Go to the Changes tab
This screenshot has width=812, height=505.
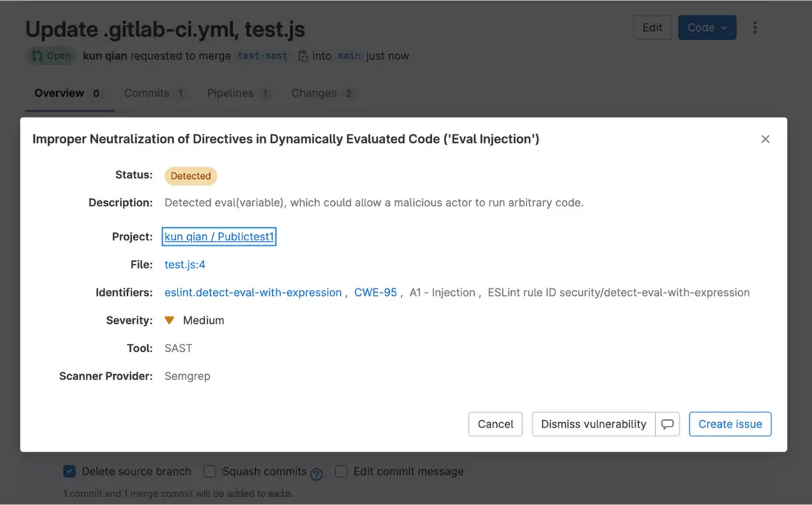pos(314,93)
